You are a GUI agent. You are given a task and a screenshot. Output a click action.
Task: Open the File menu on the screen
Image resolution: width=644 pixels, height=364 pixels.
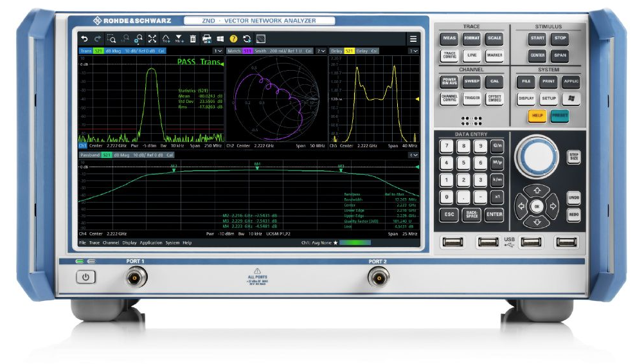(x=82, y=243)
